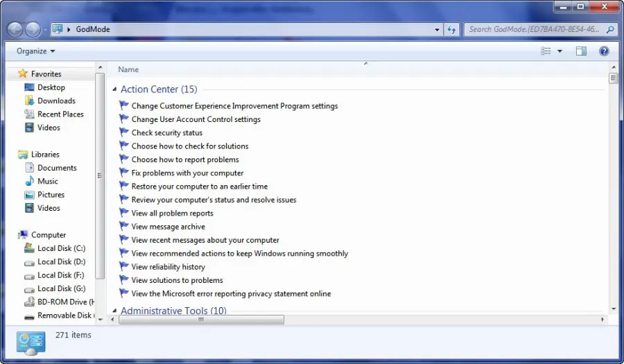Select Choose how to report problems
Image resolution: width=624 pixels, height=364 pixels.
185,159
